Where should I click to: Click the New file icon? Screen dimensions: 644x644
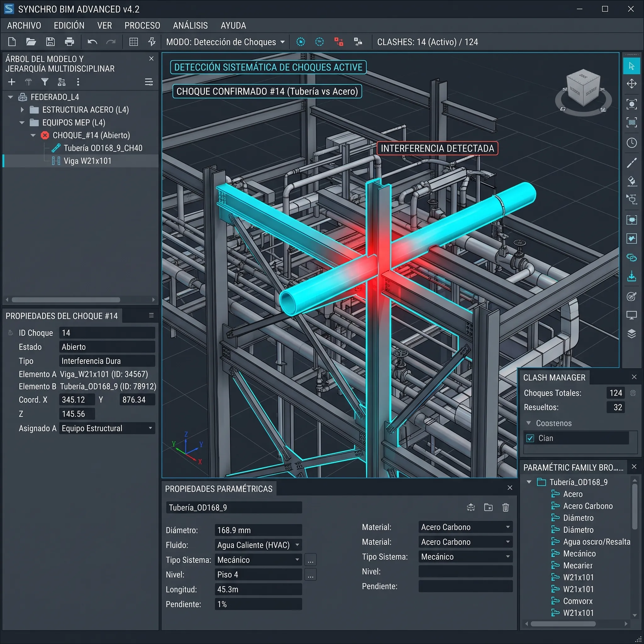[x=12, y=42]
